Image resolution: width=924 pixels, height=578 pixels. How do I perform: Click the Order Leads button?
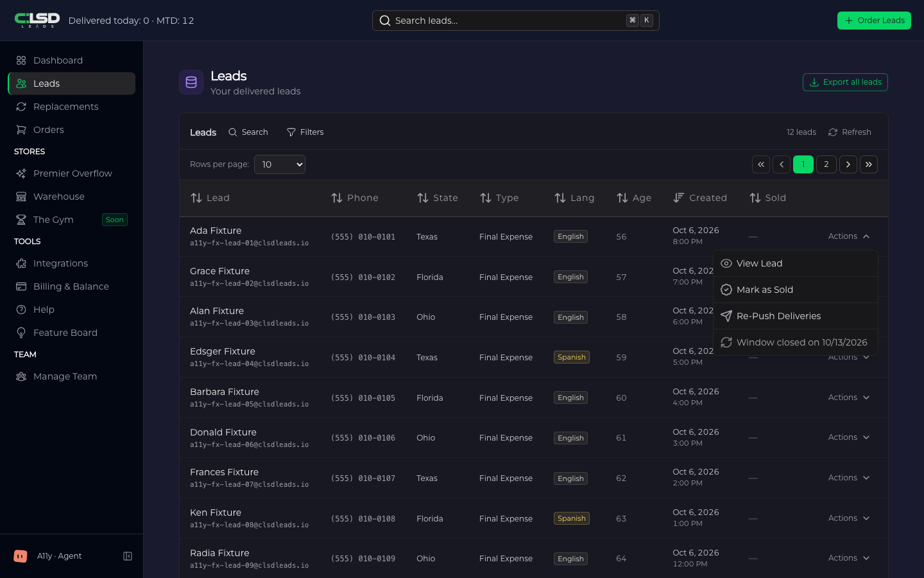click(x=874, y=21)
